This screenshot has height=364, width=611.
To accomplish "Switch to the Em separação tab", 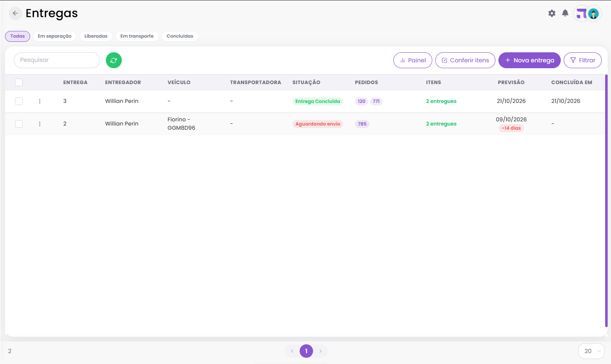I will tap(54, 36).
